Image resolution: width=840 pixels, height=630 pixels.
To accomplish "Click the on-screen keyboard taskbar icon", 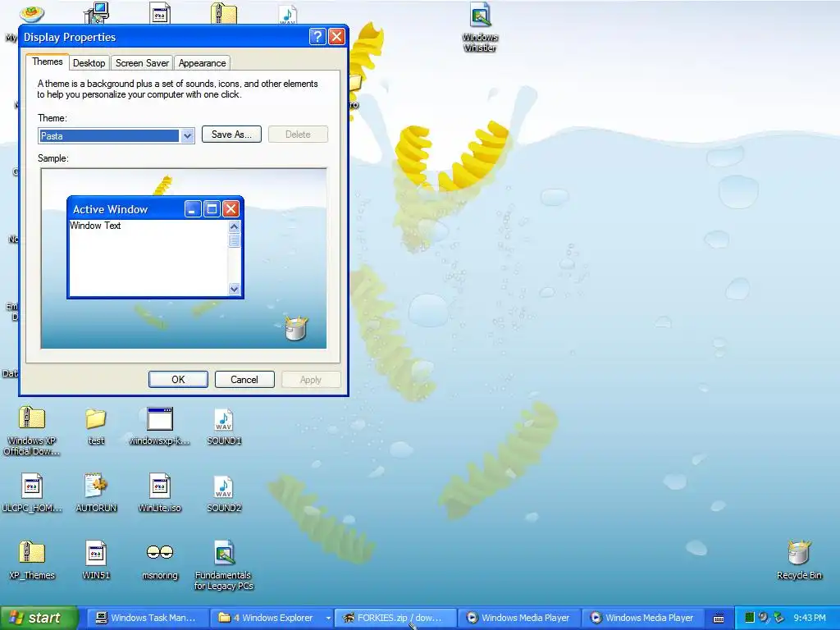I will coord(719,619).
